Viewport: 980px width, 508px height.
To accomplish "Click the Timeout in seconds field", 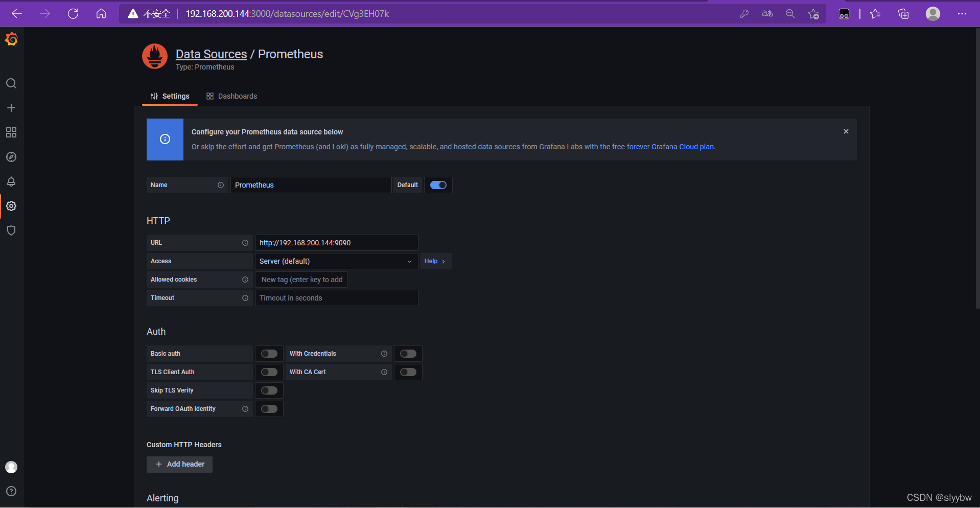I will coord(337,298).
